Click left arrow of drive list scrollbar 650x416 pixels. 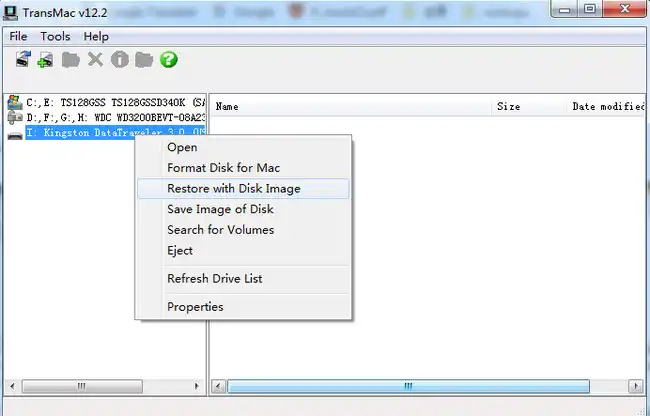pos(12,387)
